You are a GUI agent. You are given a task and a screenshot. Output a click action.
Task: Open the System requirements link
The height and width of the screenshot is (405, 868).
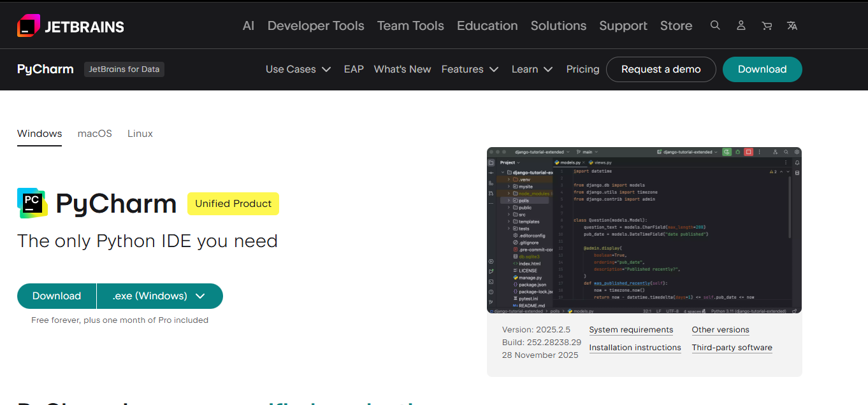631,330
